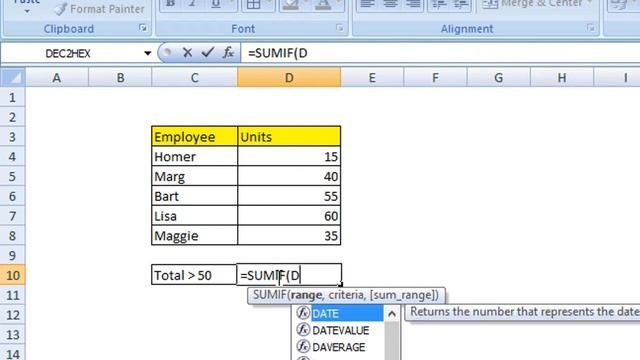Open the Font Color dropdown arrow
The height and width of the screenshot is (360, 640).
pyautogui.click(x=338, y=3)
